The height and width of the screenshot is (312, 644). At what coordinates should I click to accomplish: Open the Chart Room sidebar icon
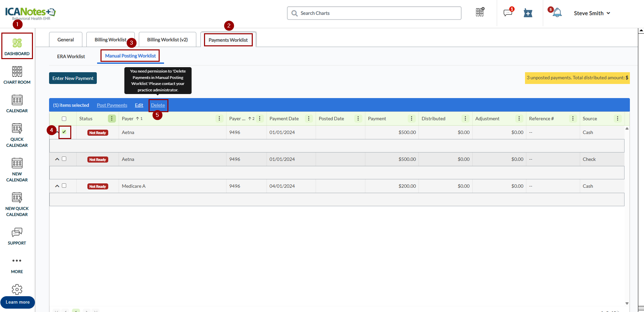(17, 75)
